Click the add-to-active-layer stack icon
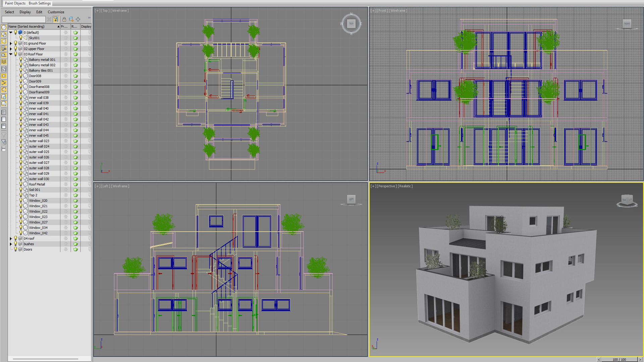Viewport: 644px width, 362px height. tap(71, 19)
